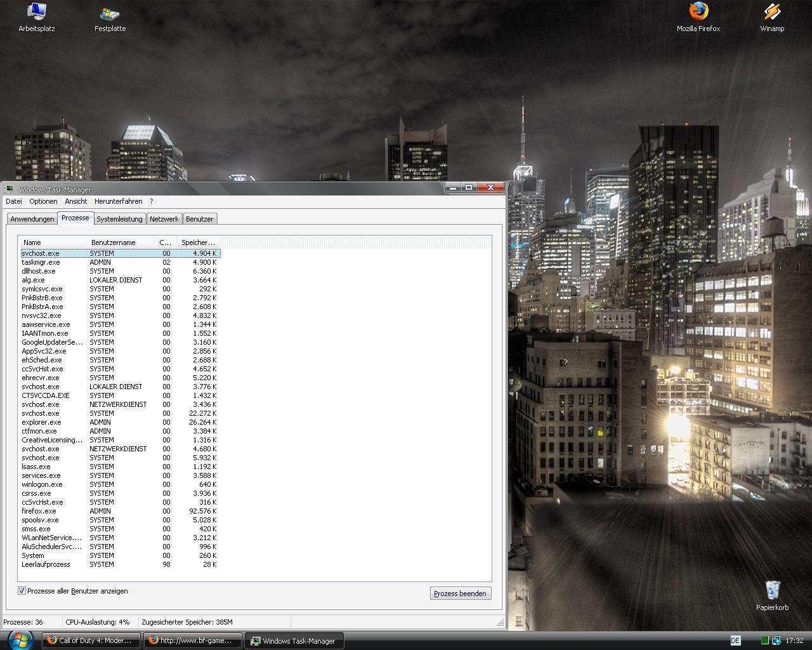The image size is (812, 650).
Task: Switch to the Systemleistung tab
Action: (x=120, y=219)
